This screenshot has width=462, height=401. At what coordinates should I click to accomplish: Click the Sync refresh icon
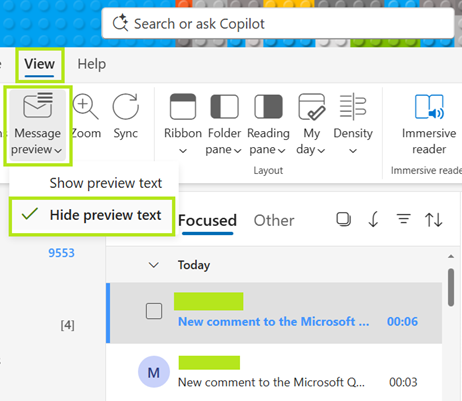coord(125,107)
